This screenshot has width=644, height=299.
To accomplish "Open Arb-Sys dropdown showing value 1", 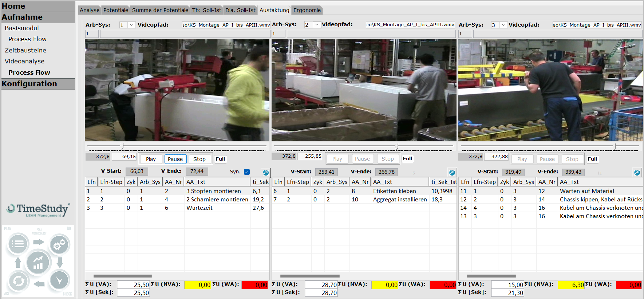I will pyautogui.click(x=131, y=25).
